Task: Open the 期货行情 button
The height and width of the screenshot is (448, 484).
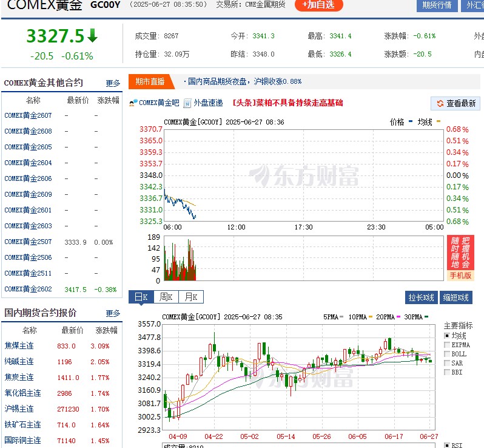Action: click(x=437, y=5)
